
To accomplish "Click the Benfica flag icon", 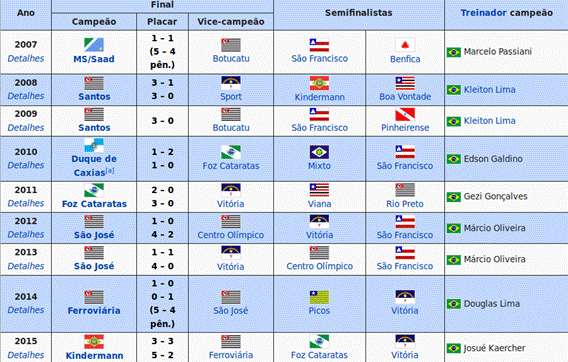I will (x=405, y=45).
